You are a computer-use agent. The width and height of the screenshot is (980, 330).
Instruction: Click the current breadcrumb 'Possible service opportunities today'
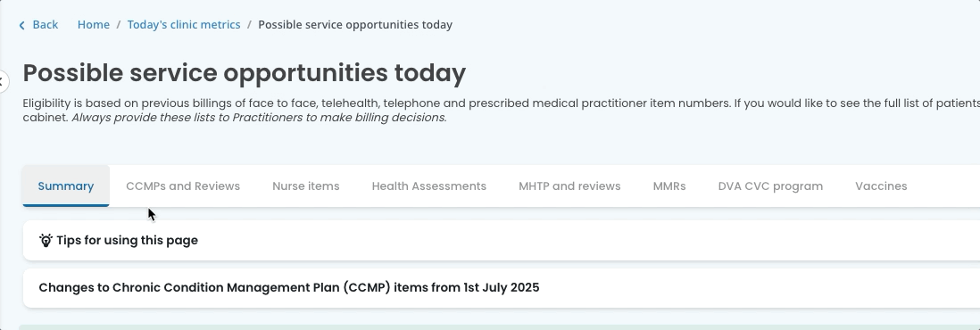pyautogui.click(x=355, y=24)
